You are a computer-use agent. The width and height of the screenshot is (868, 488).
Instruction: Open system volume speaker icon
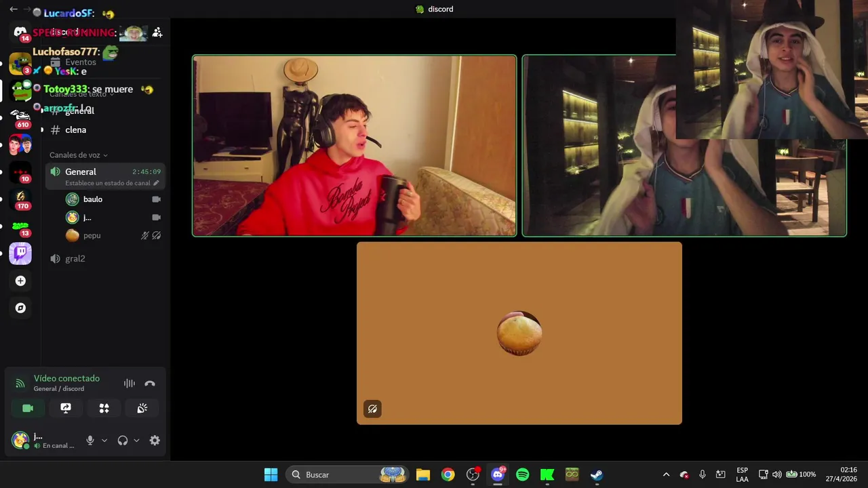(x=777, y=474)
